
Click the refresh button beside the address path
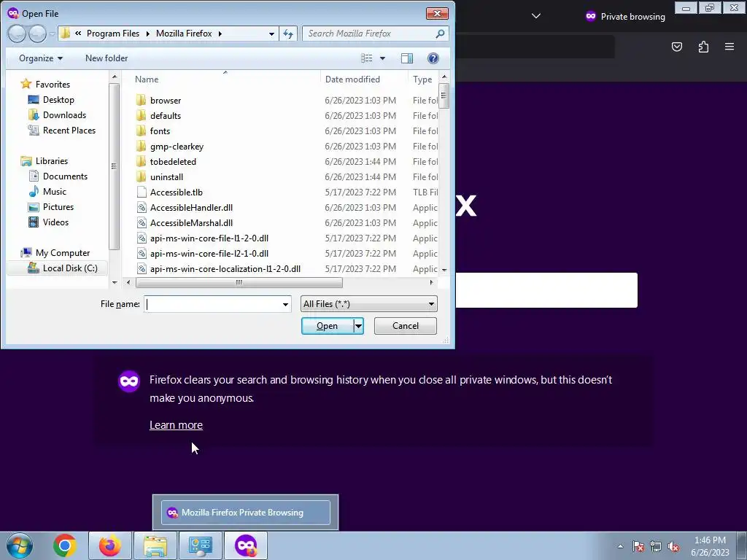288,34
